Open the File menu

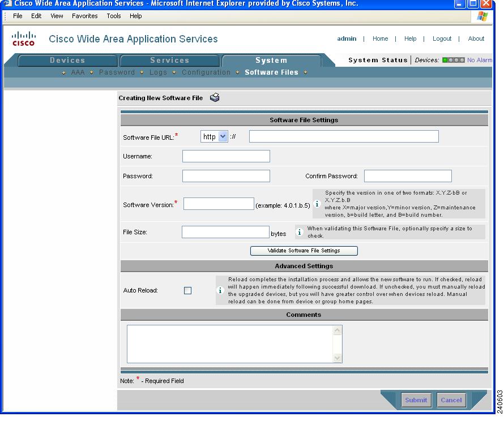pos(18,16)
